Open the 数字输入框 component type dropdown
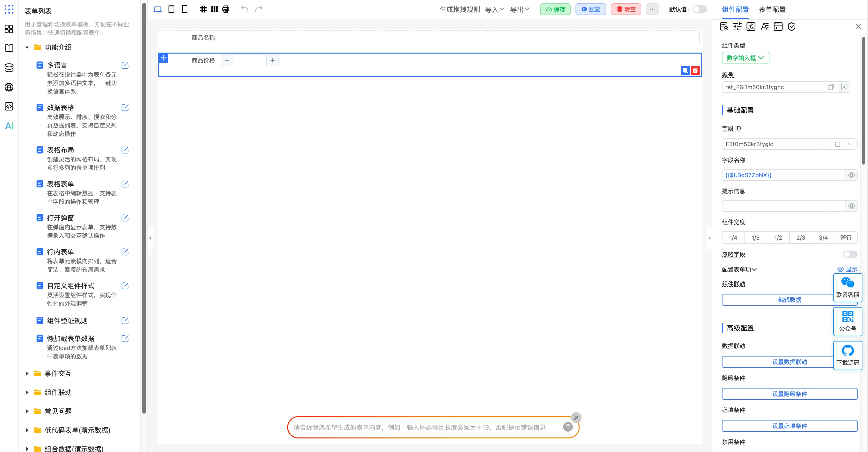The height and width of the screenshot is (452, 868). coord(745,58)
